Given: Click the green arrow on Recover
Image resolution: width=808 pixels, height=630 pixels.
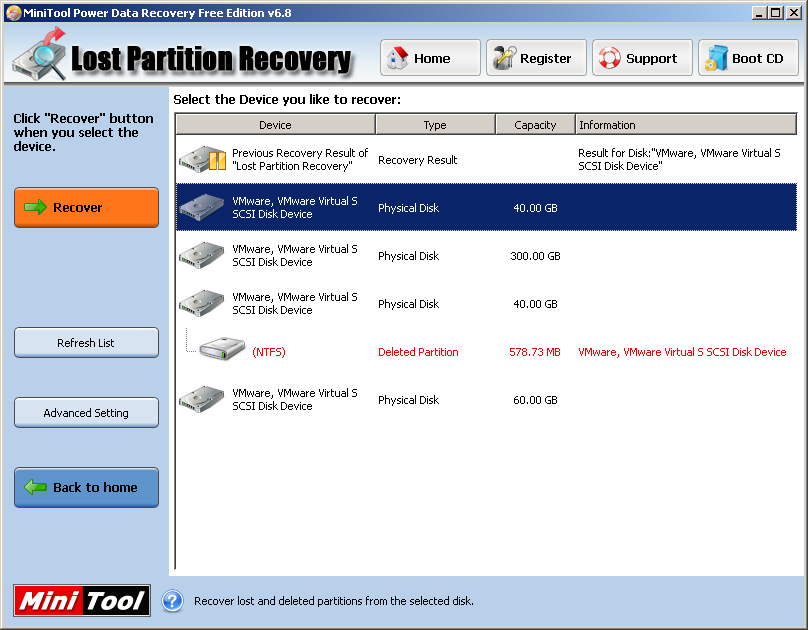Looking at the screenshot, I should click(x=36, y=207).
